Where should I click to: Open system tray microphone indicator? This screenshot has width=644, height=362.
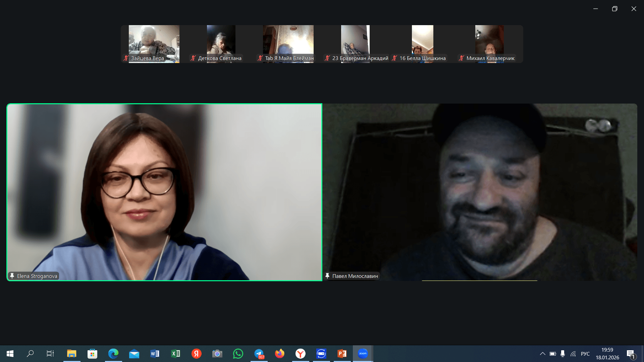pos(562,354)
